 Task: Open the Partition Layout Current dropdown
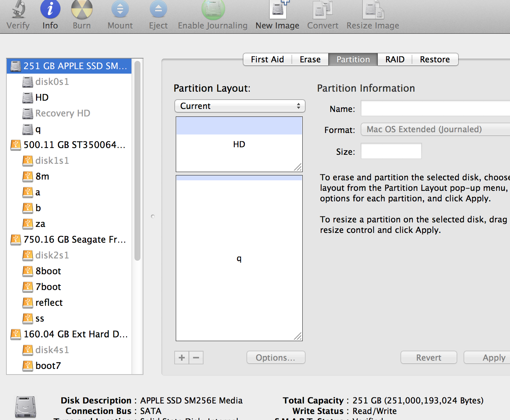pyautogui.click(x=240, y=106)
